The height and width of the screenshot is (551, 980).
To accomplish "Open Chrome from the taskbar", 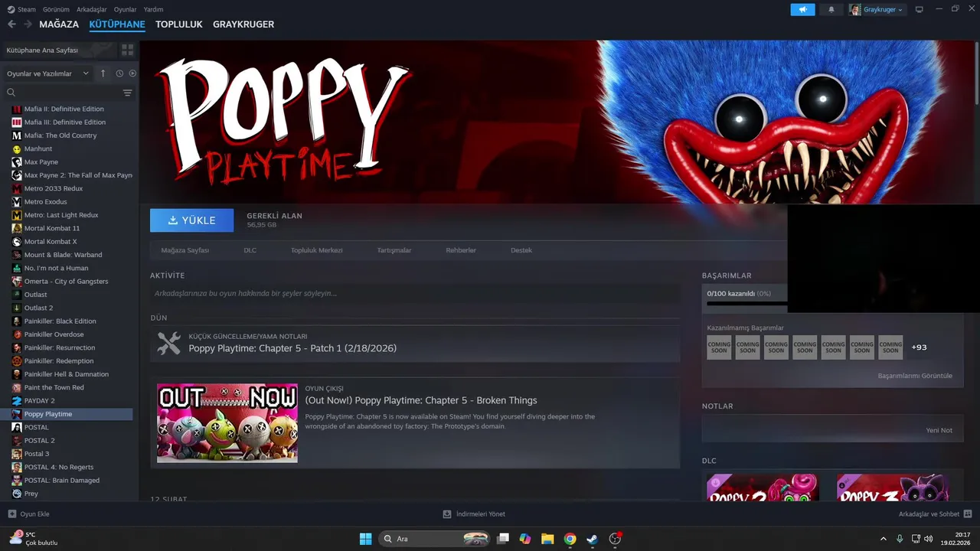I will [x=570, y=539].
